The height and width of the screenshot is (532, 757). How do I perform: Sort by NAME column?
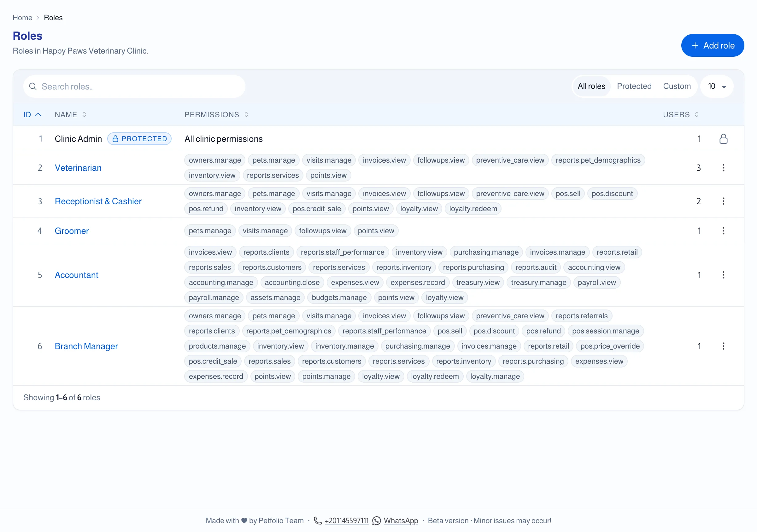coord(71,114)
